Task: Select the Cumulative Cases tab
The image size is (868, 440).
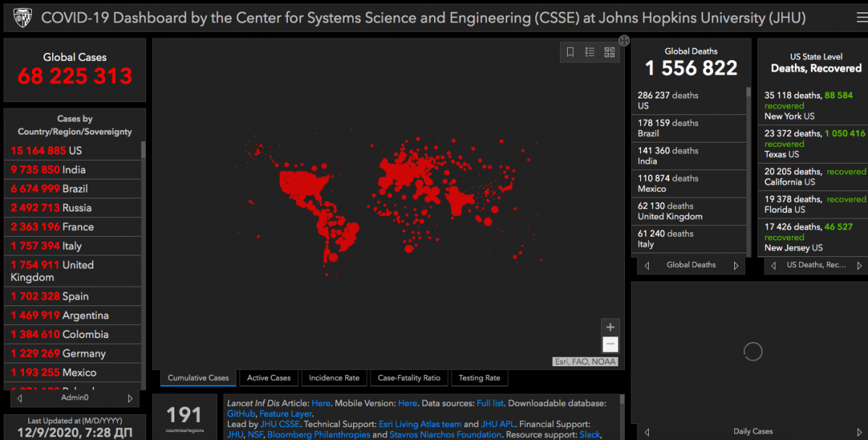Action: pos(198,378)
